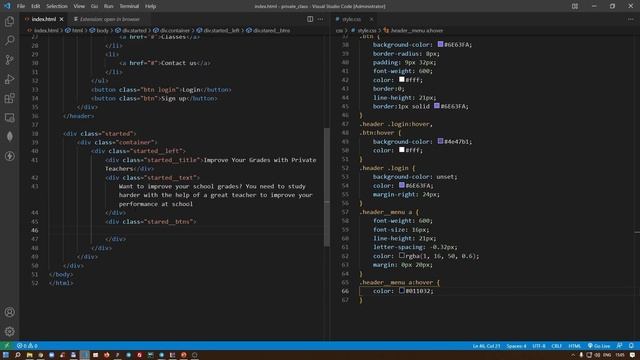
Task: Open color picker for #011032 swatch
Action: (402, 291)
